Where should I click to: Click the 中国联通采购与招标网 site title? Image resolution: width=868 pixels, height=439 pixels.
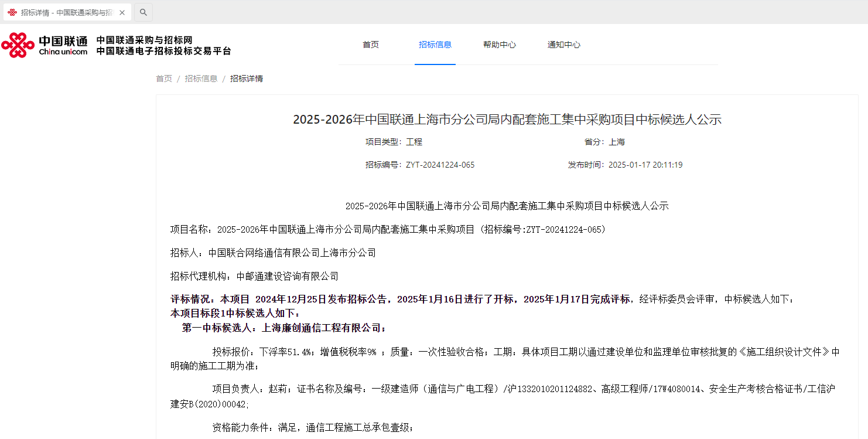click(x=145, y=40)
